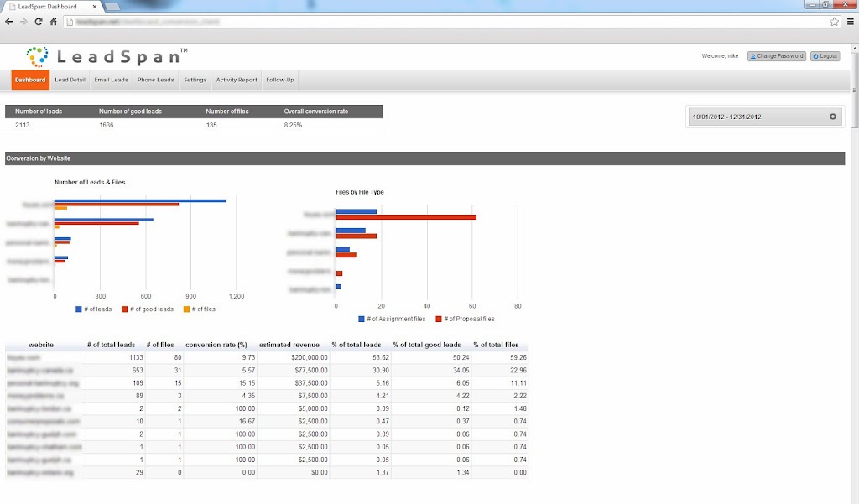Click the '1636' good leads value
Image resolution: width=859 pixels, height=504 pixels.
(107, 126)
